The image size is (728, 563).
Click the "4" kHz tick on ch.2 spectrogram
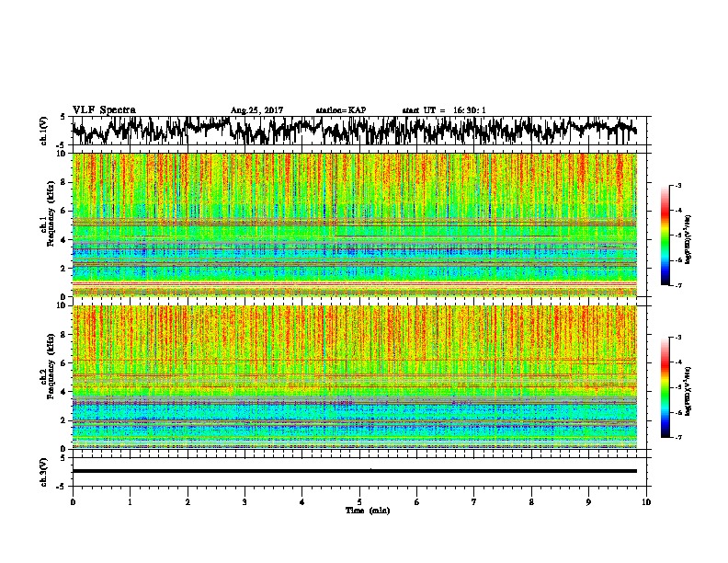(63, 392)
